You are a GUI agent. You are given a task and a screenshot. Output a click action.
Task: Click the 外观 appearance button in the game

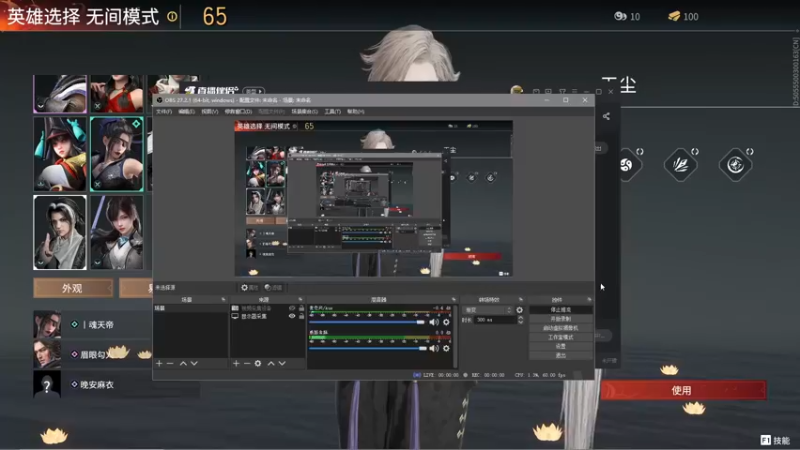point(72,288)
